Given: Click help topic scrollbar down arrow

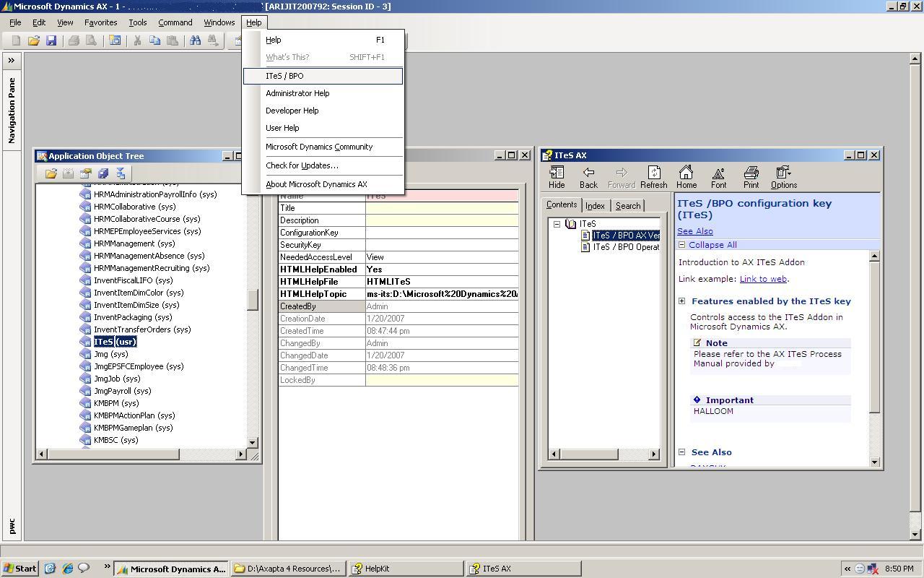Looking at the screenshot, I should 875,462.
